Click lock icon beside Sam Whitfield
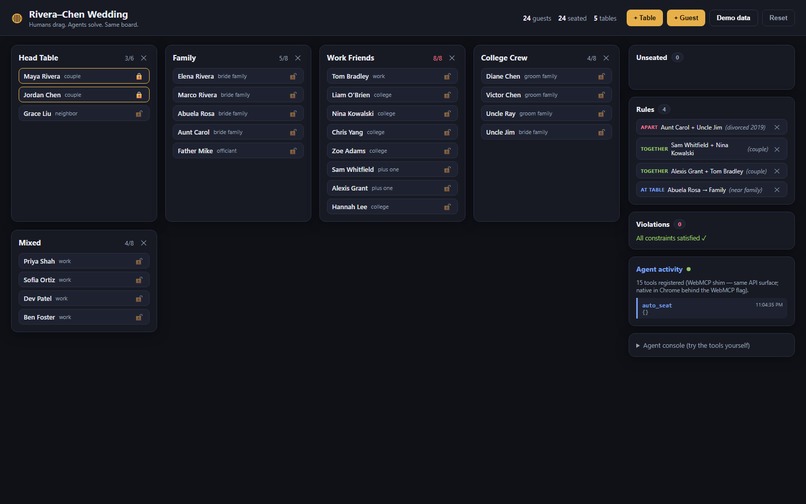806x504 pixels. pyautogui.click(x=447, y=169)
